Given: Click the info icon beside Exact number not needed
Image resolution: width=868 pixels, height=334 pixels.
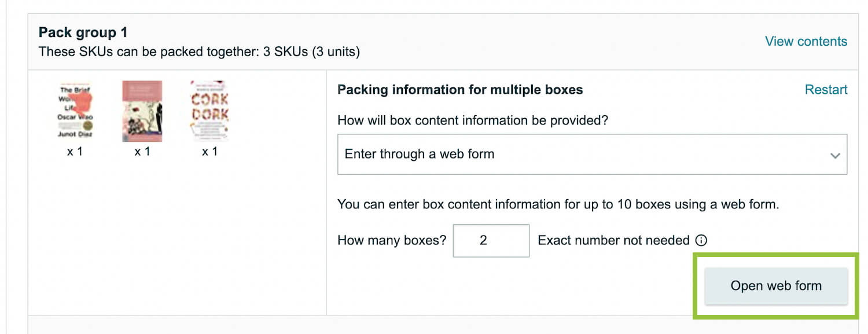Looking at the screenshot, I should tap(701, 240).
